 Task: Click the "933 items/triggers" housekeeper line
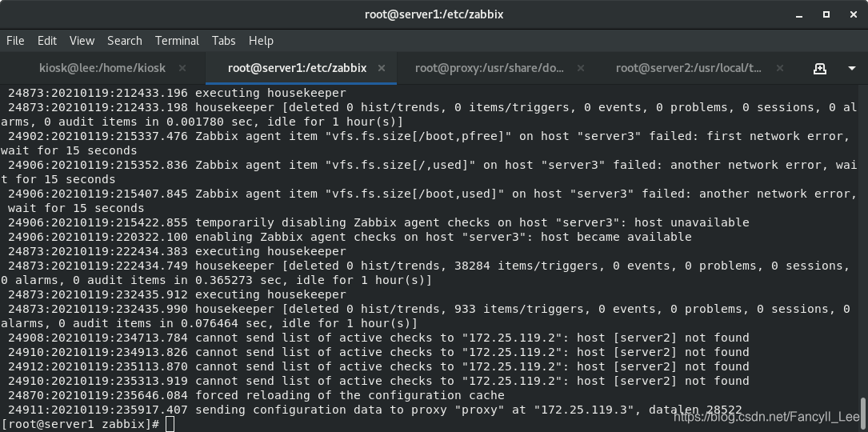tap(425, 316)
